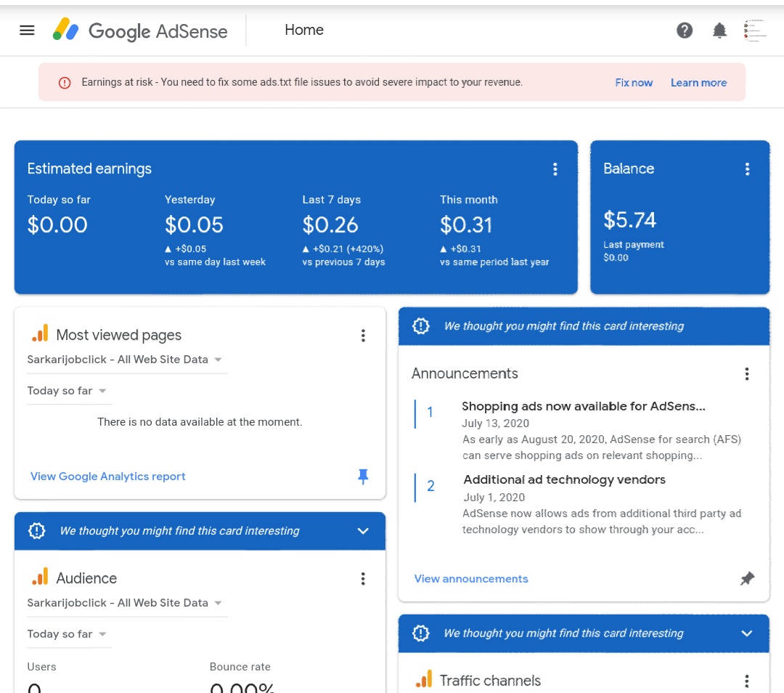
Task: Click Learn more in ads.txt alert
Action: tap(698, 83)
